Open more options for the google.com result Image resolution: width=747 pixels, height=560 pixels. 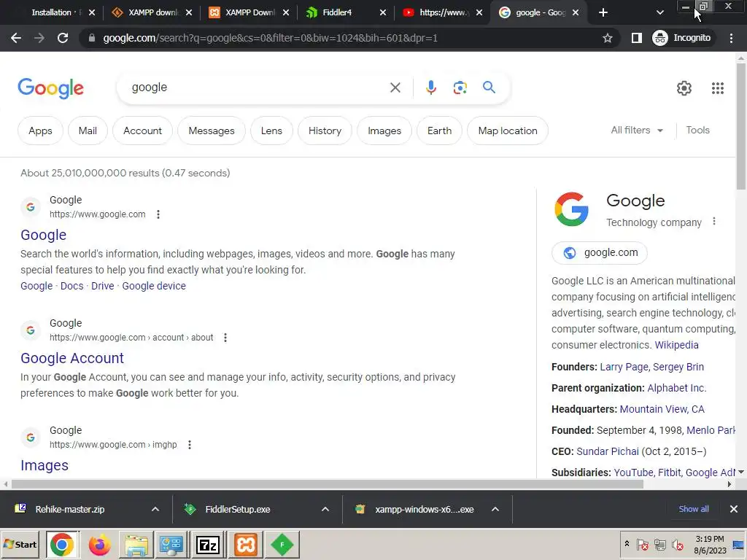click(x=158, y=214)
